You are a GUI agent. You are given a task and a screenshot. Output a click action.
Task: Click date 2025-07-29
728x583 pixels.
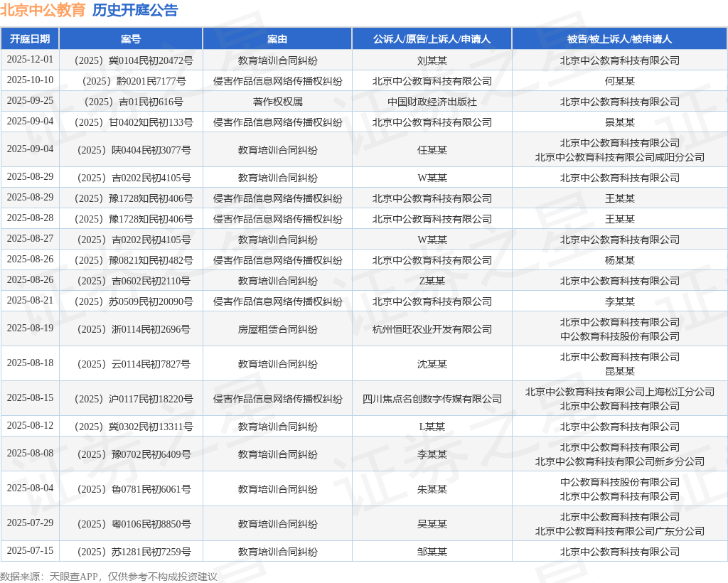coord(30,522)
